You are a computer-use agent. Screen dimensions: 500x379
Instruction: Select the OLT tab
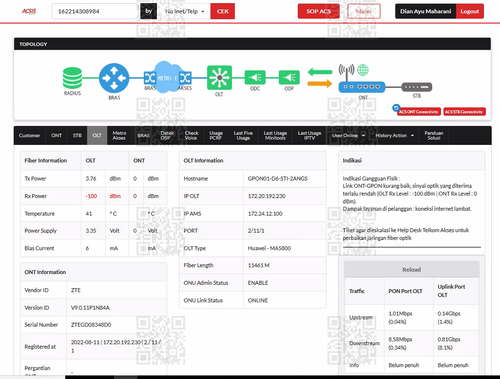(97, 135)
